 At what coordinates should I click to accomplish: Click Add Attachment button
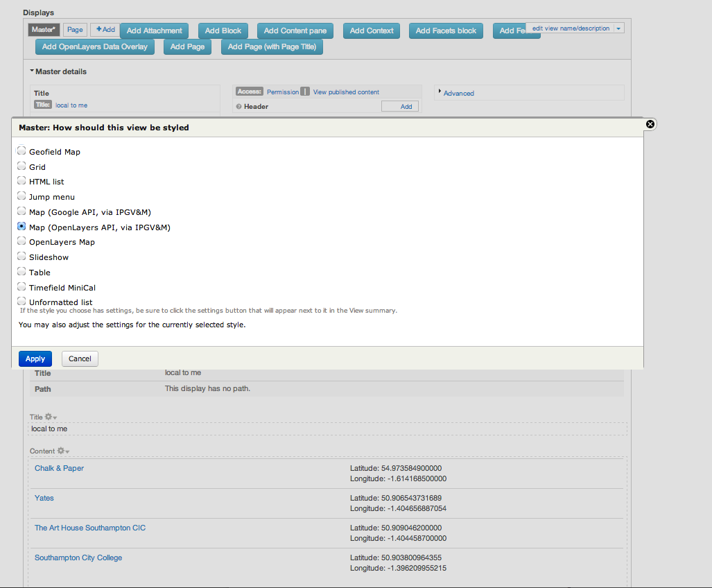pyautogui.click(x=154, y=31)
